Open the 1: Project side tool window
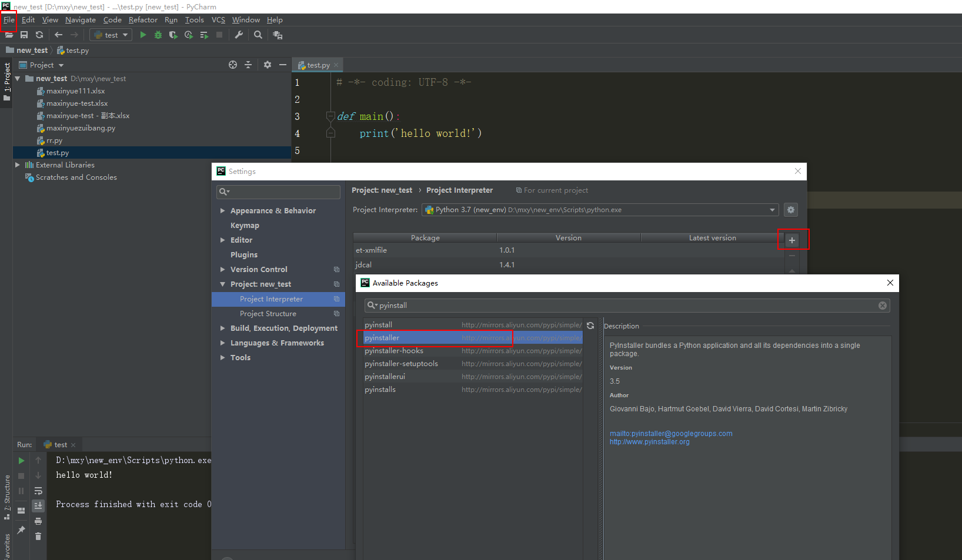Image resolution: width=962 pixels, height=560 pixels. [6, 81]
